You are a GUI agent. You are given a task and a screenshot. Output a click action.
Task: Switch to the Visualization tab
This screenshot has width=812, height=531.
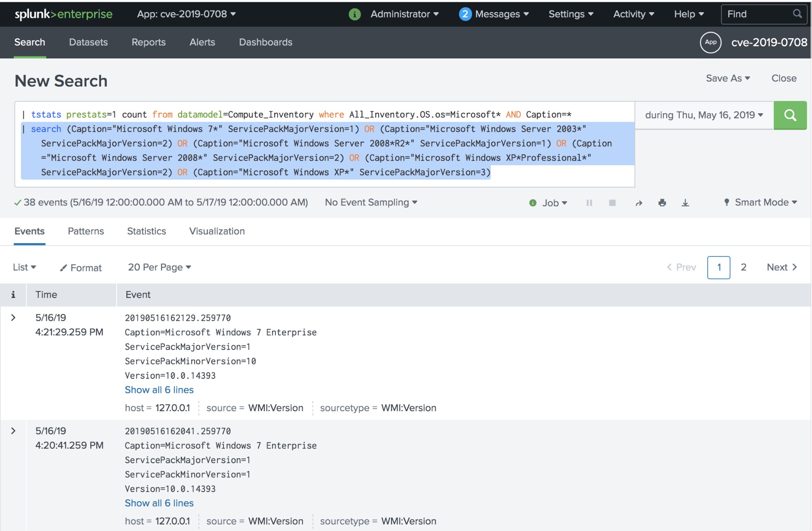[217, 231]
